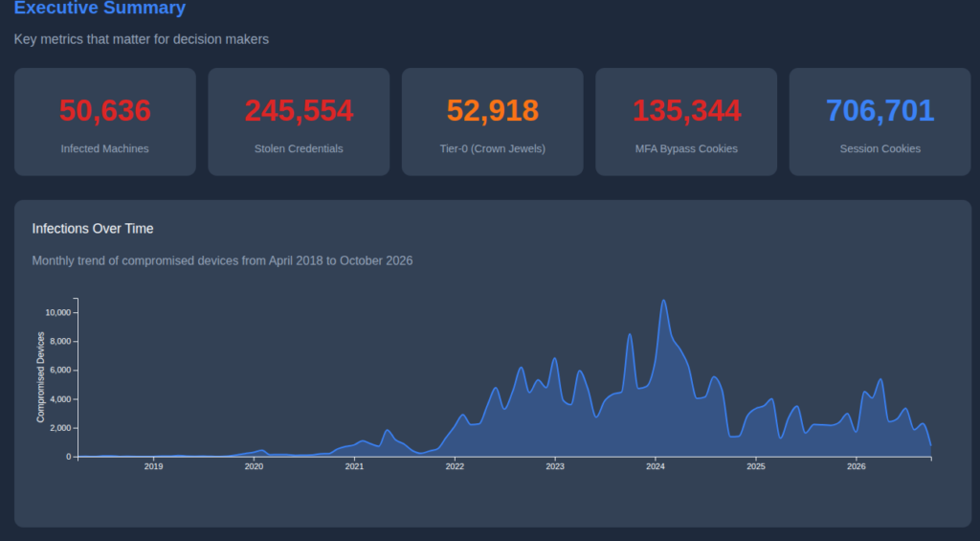Click the 706,701 session cookies value
Viewport: 980px width, 541px height.
pyautogui.click(x=880, y=111)
